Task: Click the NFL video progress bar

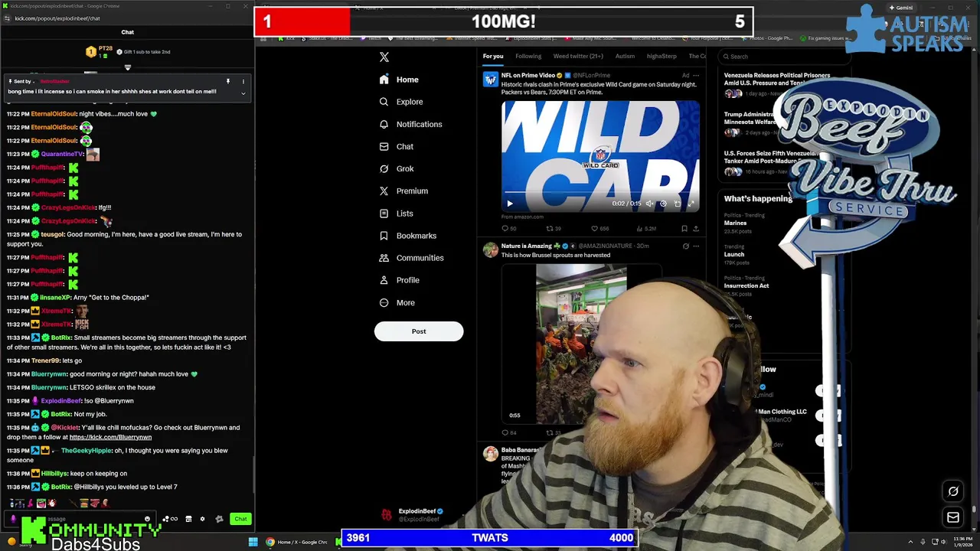Action: pyautogui.click(x=600, y=194)
